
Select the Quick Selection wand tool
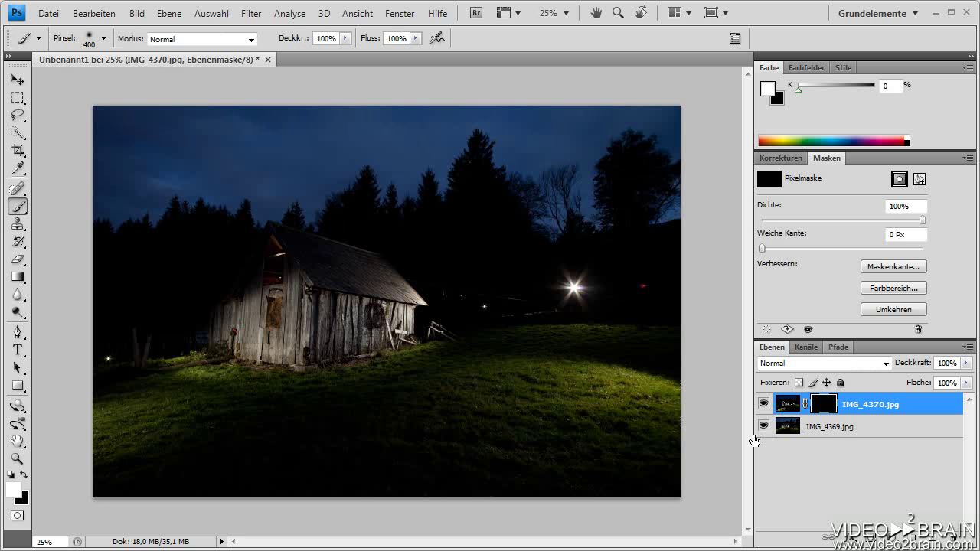tap(17, 132)
